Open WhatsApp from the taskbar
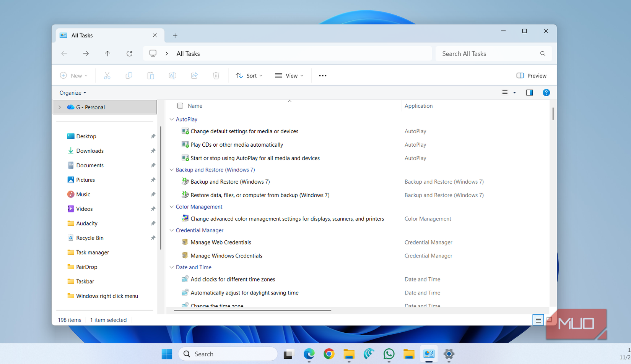 click(389, 354)
